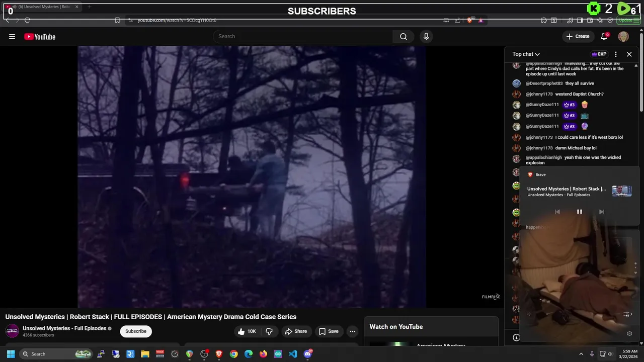Skip to previous track in media popup

click(557, 212)
